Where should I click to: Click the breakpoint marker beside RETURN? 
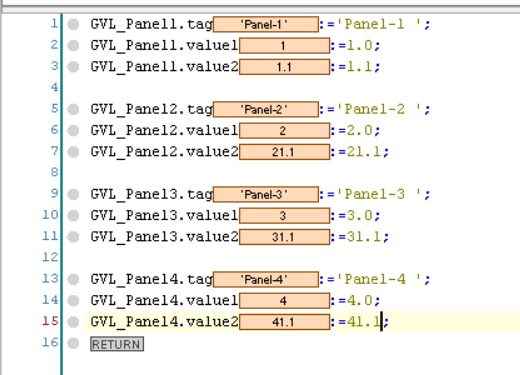click(x=73, y=343)
